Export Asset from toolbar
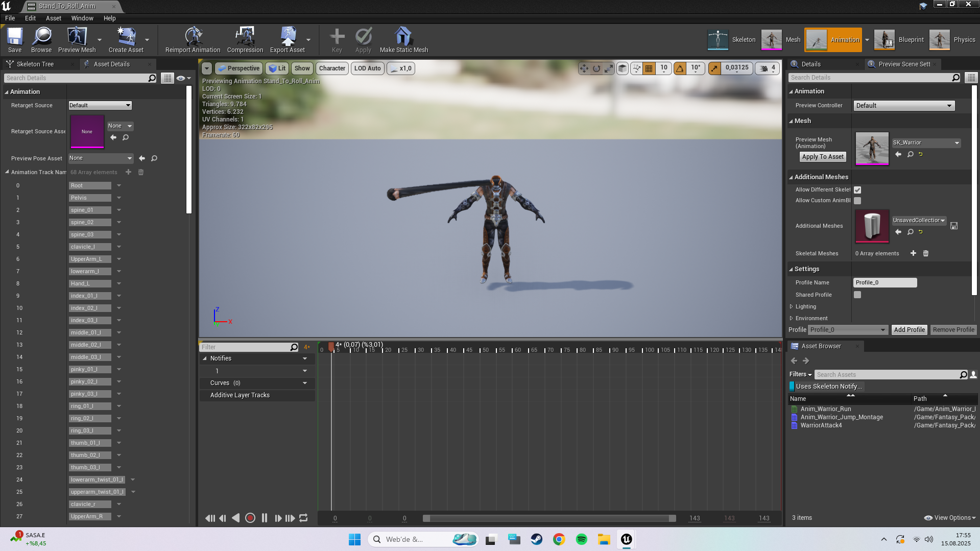This screenshot has height=551, width=980. [x=288, y=40]
